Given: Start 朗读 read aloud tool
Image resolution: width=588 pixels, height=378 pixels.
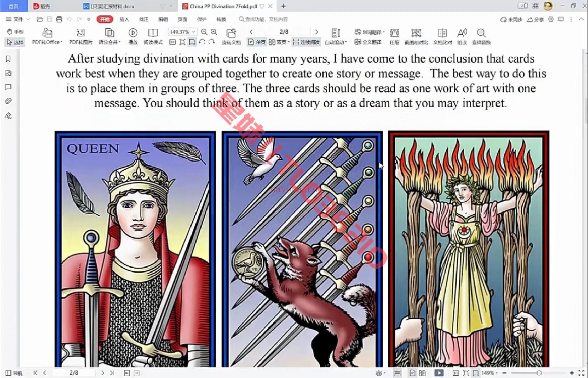Looking at the screenshot, I should point(462,37).
